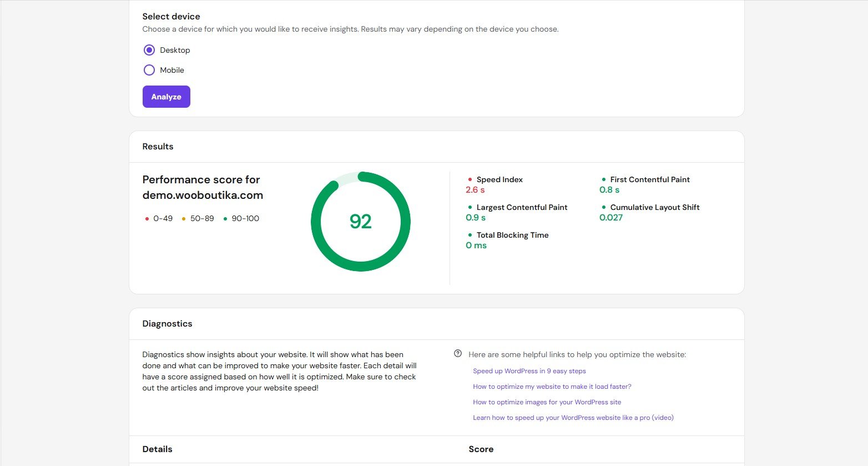Click the green dot beside First Contentful Paint
Screen dimensions: 868x466
click(604, 179)
